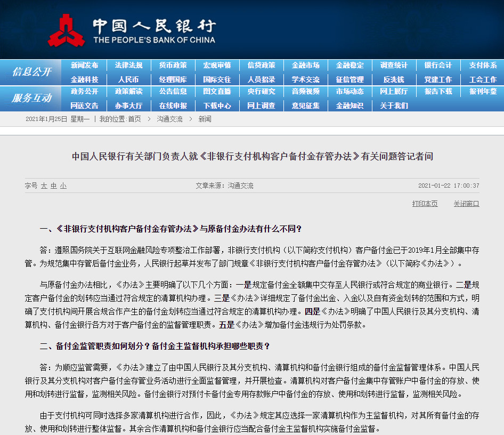Select 音频视频 navigation entry

306,91
